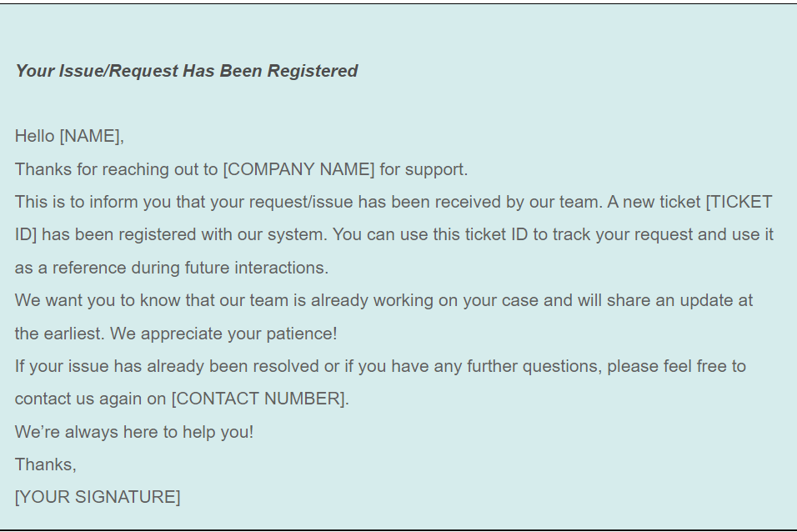Click the ID] text at line start

pyautogui.click(x=26, y=234)
